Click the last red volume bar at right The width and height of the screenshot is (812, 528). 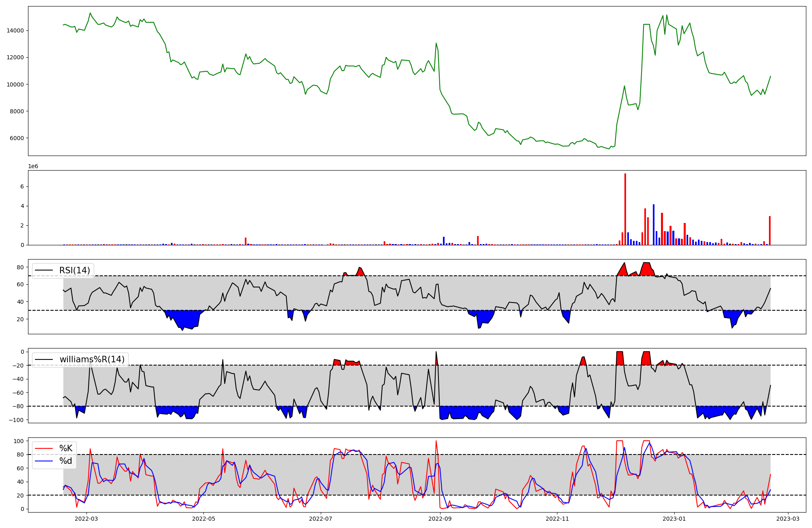[x=770, y=230]
